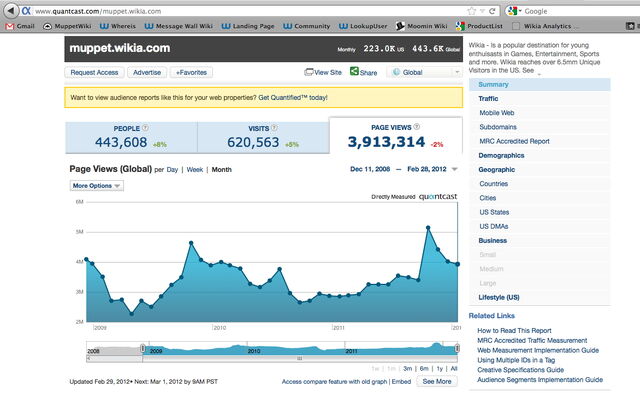Click the See More button
This screenshot has width=640, height=393.
(x=437, y=381)
